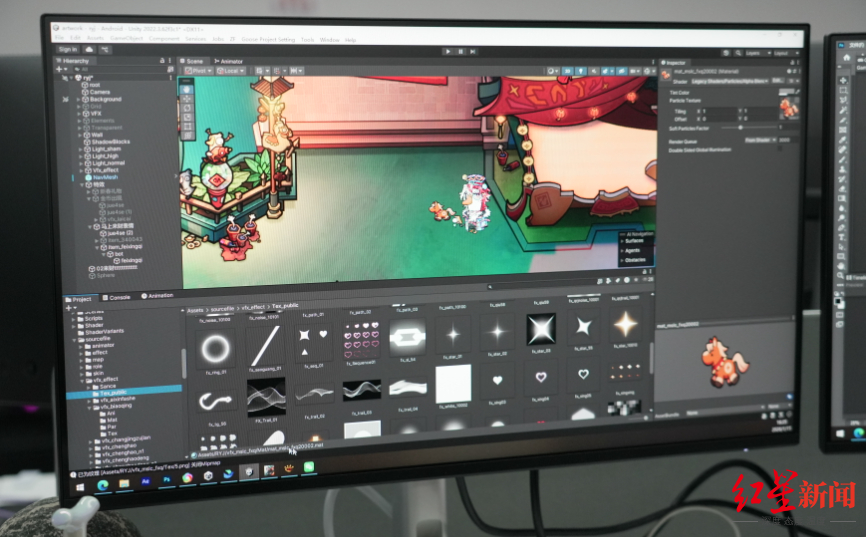Click the plus create button in Hierarchy
The image size is (866, 537).
tap(59, 69)
